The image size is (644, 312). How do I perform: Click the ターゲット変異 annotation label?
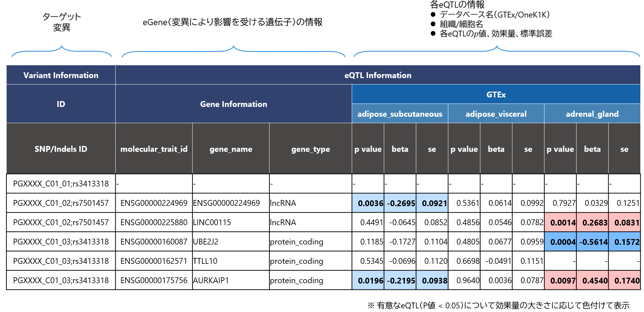click(x=62, y=22)
